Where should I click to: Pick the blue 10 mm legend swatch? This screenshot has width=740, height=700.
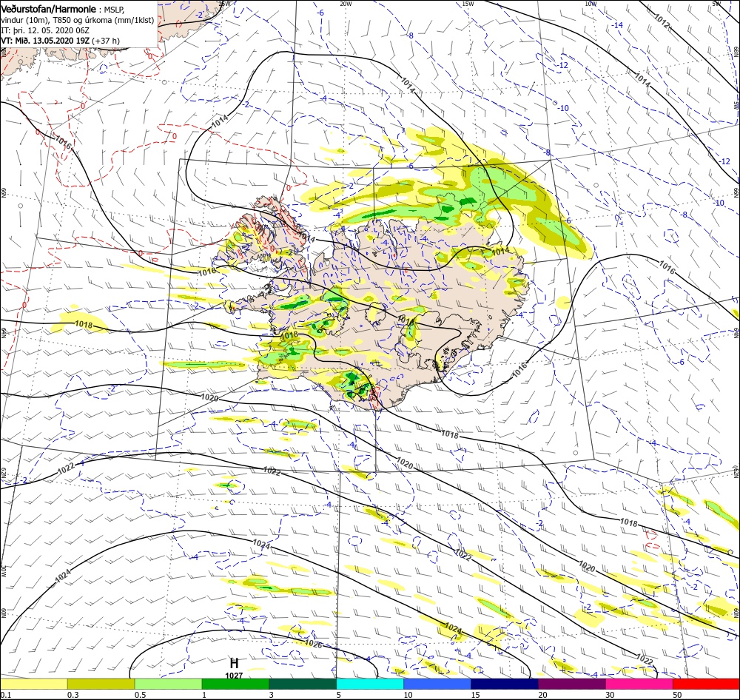click(x=437, y=684)
